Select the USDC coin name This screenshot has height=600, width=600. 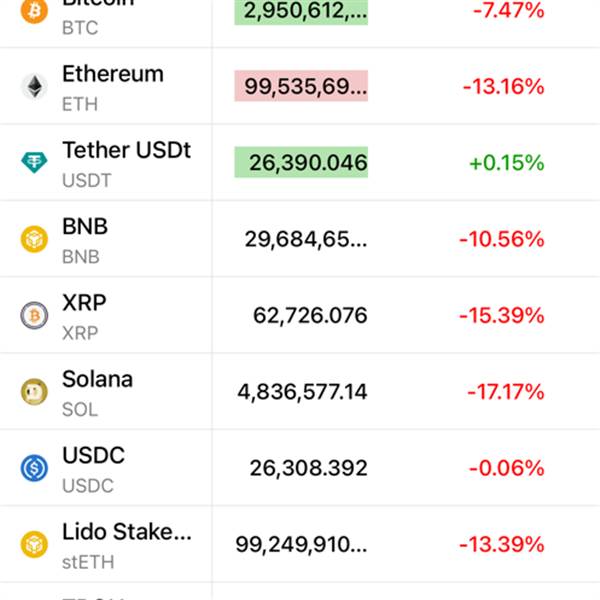[93, 456]
